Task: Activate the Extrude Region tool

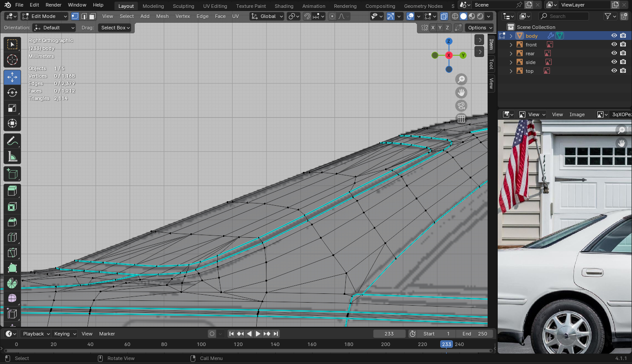Action: [12, 191]
